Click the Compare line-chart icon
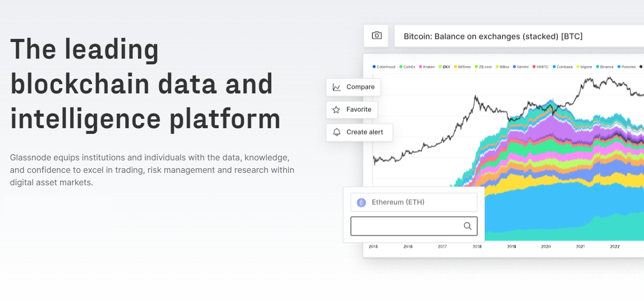The image size is (644, 301). [337, 87]
